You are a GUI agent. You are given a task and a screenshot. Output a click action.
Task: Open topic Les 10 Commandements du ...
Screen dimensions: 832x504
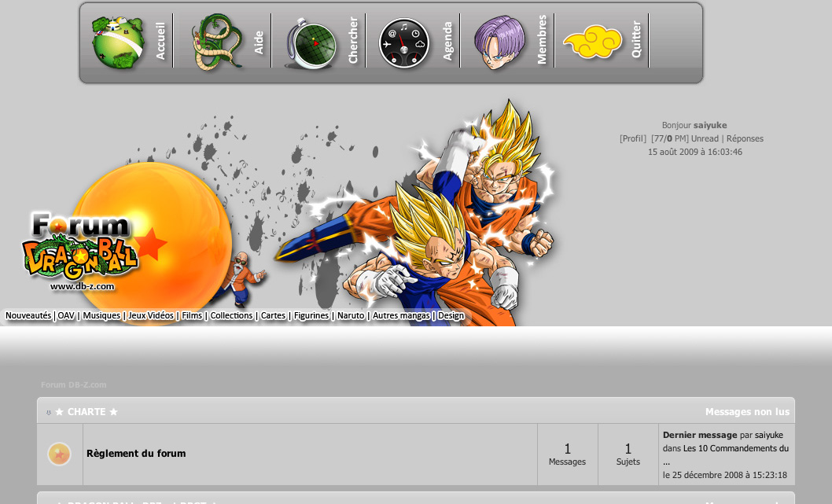point(736,448)
